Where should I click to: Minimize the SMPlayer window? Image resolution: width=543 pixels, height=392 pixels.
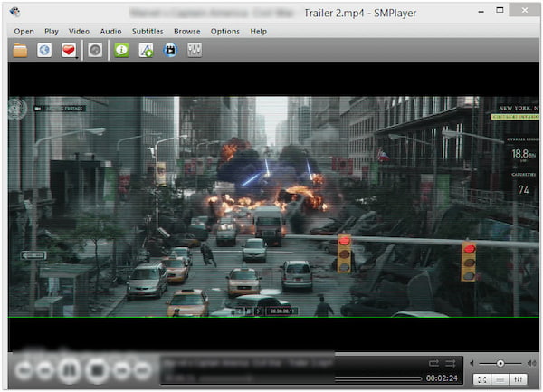(x=481, y=12)
